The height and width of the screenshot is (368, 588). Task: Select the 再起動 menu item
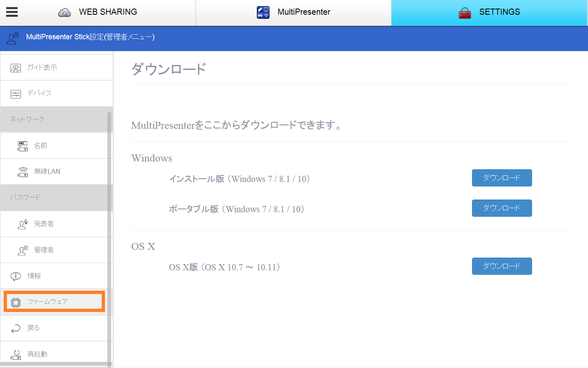[56, 354]
